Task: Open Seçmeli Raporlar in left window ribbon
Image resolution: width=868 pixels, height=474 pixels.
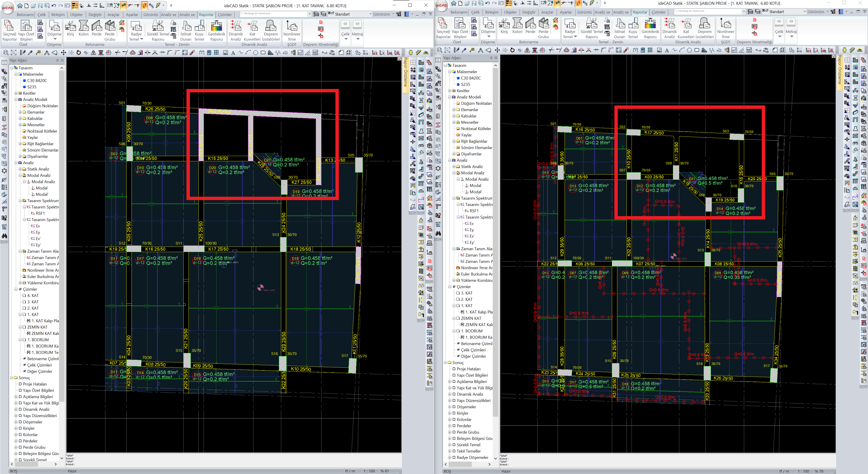Action: coord(9,31)
